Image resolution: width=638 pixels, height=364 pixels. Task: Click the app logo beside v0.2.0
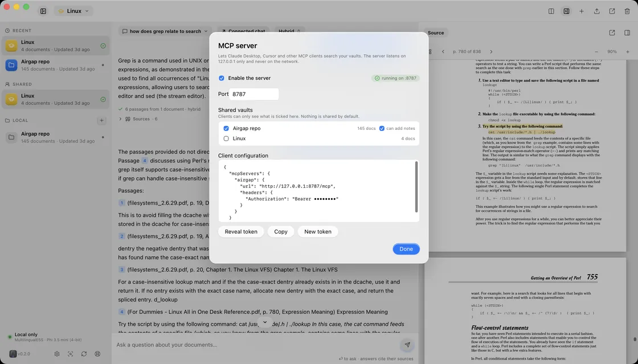(x=13, y=354)
